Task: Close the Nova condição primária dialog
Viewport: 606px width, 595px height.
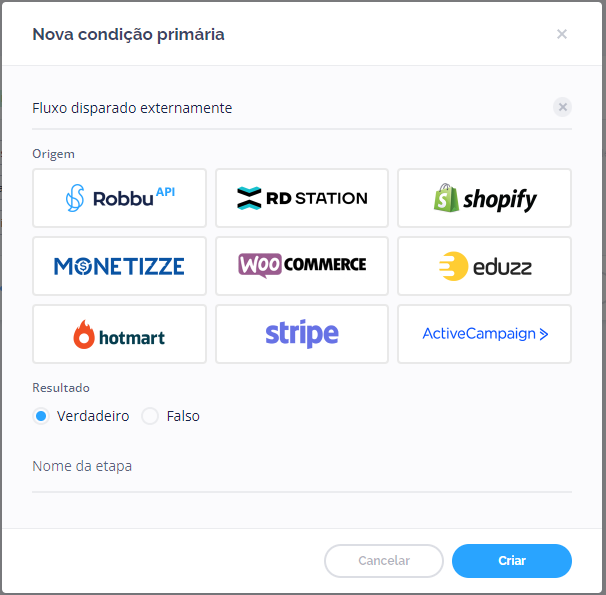Action: coord(562,34)
